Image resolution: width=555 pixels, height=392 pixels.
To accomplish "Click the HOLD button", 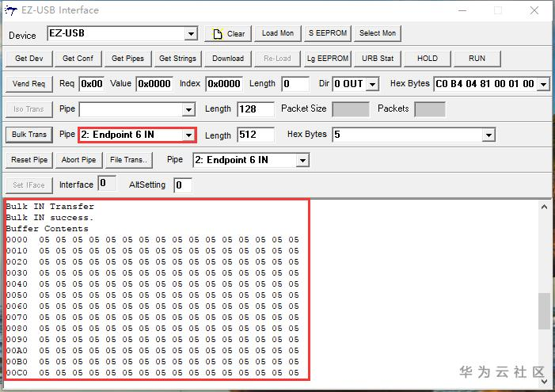I will (x=428, y=59).
